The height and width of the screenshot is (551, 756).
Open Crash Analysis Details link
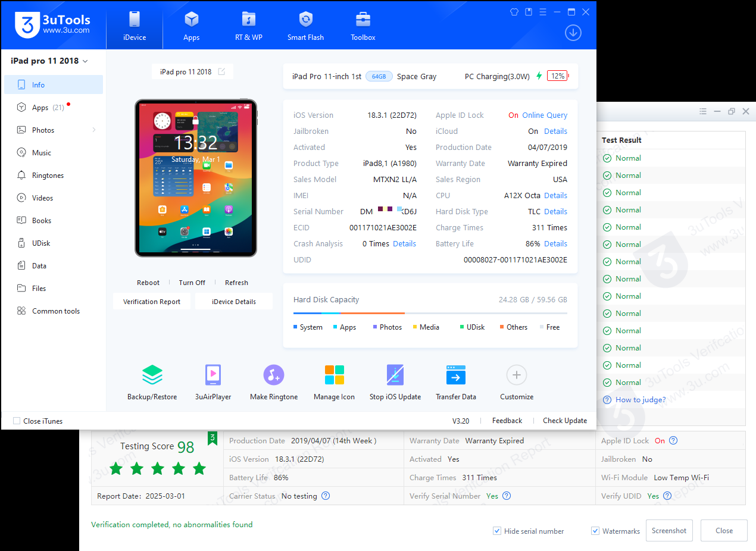tap(404, 244)
